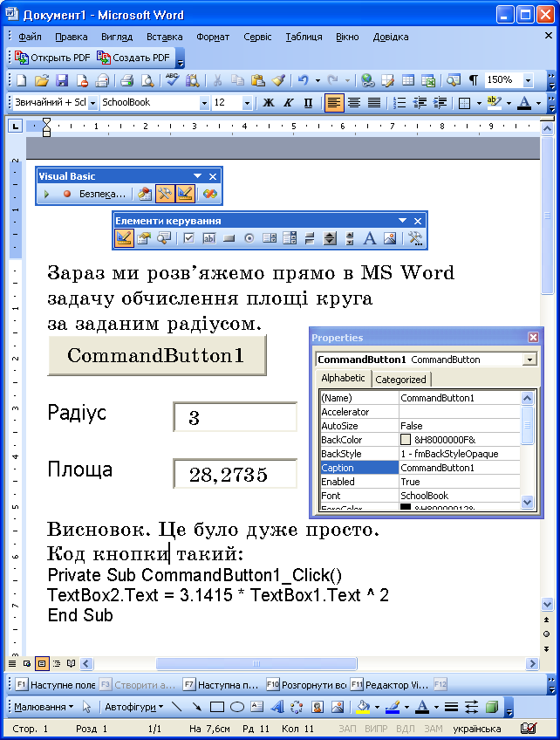Open the zoom 150% dropdown
Viewport: 560px width, 740px height.
click(528, 80)
